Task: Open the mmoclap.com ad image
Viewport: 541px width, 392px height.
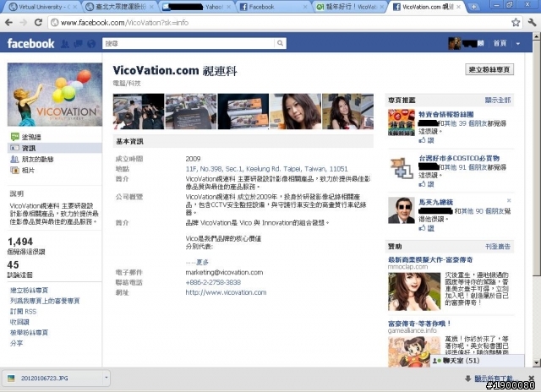Action: [x=414, y=291]
